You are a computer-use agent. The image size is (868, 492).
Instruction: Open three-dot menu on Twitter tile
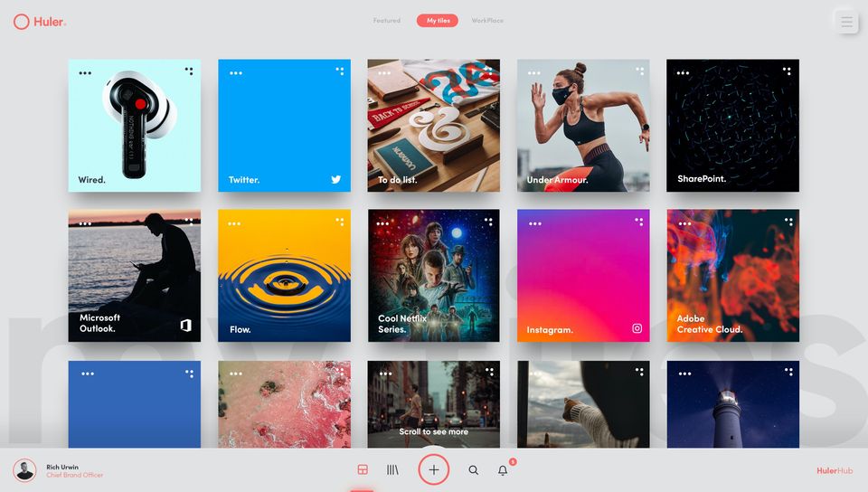point(236,73)
